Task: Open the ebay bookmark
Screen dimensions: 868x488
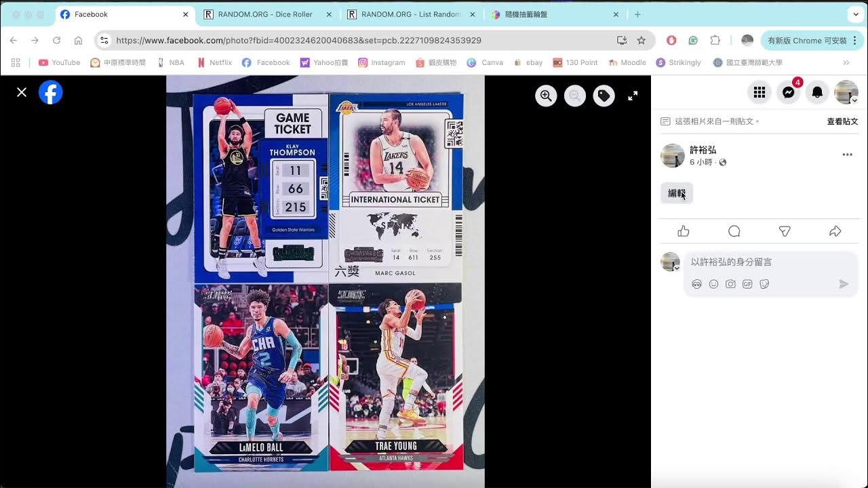Action: point(528,62)
